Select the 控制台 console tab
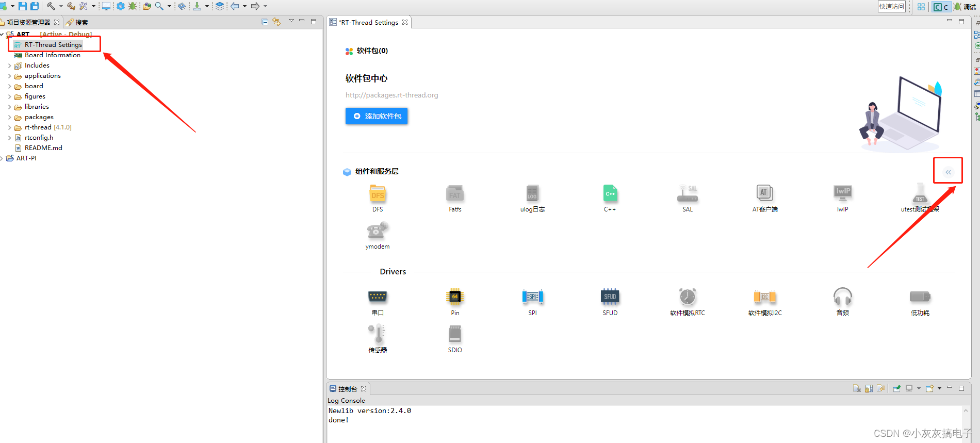This screenshot has height=443, width=980. (x=348, y=389)
